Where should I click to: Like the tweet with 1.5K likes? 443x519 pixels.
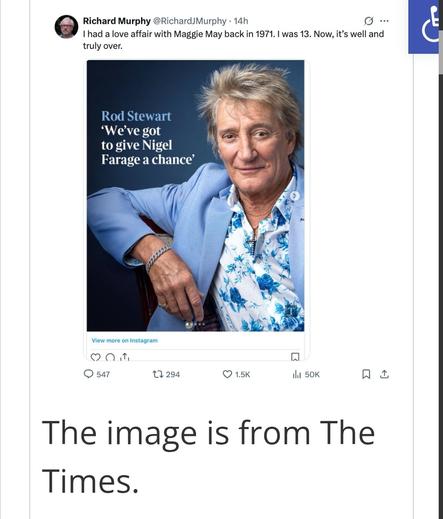coord(236,374)
